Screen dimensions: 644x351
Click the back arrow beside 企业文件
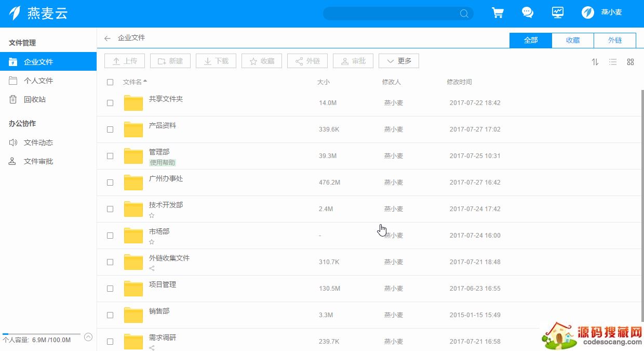tap(108, 38)
